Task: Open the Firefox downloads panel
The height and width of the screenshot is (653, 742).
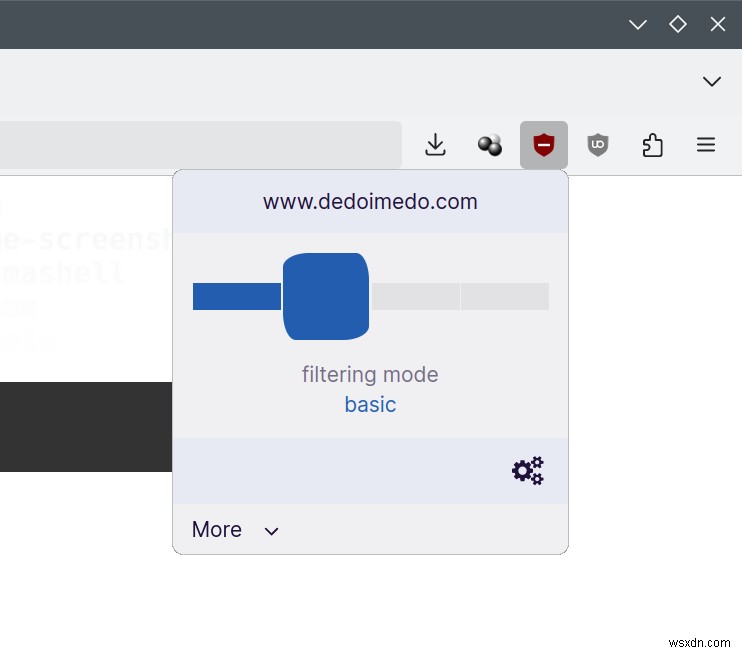Action: point(435,144)
